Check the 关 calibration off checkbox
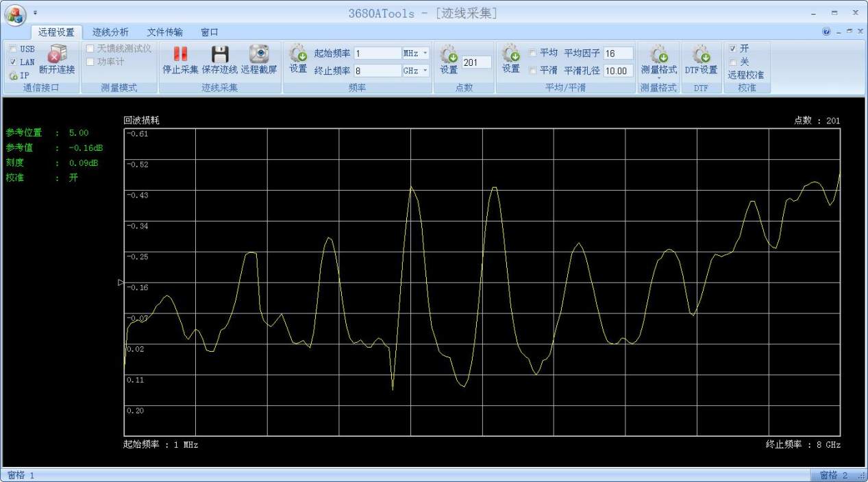 coord(733,62)
